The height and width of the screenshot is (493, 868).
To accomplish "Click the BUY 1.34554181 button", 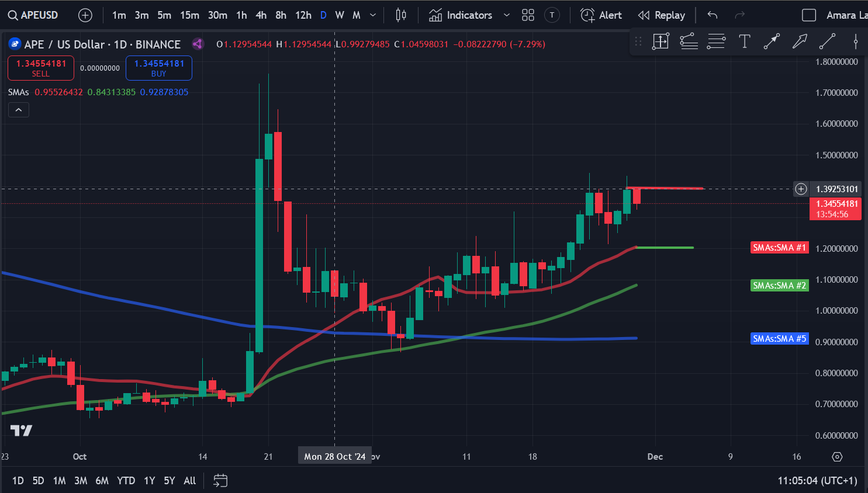I will [159, 68].
